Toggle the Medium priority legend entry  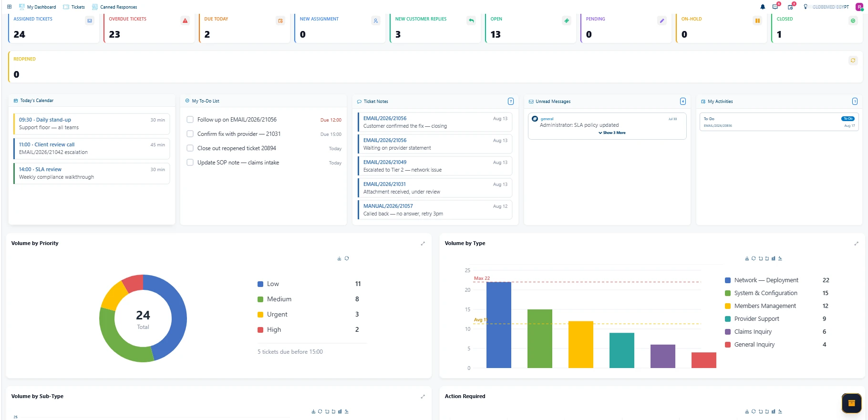274,299
